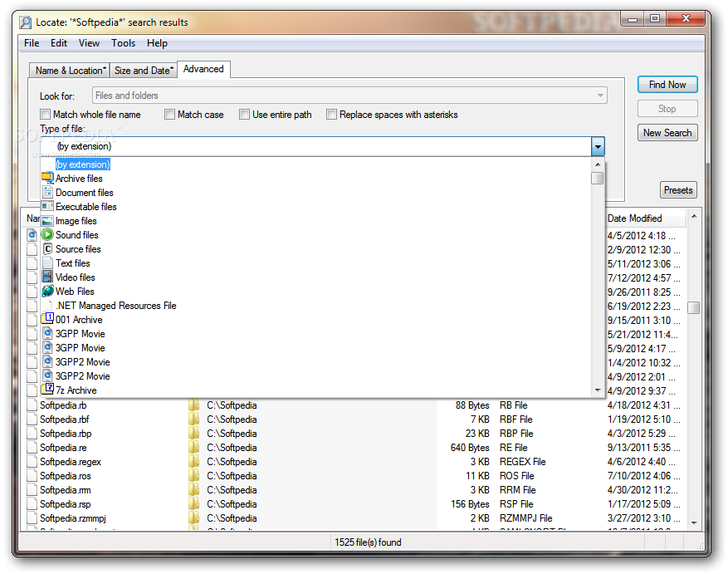
Task: Click results list scrollbar thumb
Action: (x=693, y=307)
